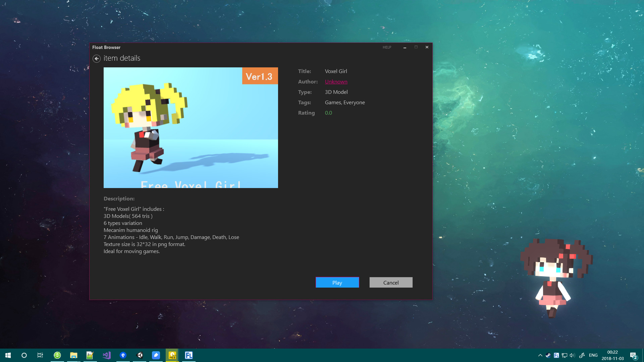Select the '6 types variation' description line
Image resolution: width=644 pixels, height=362 pixels.
click(123, 223)
